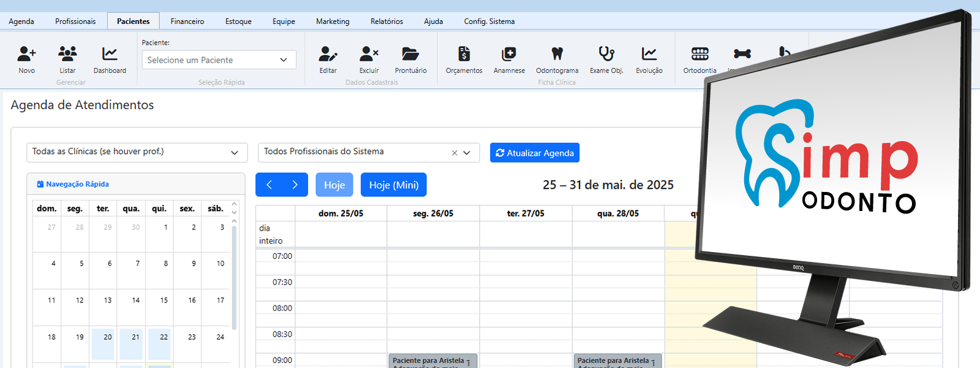Open the Relatórios tab
This screenshot has width=980, height=368.
pyautogui.click(x=386, y=21)
